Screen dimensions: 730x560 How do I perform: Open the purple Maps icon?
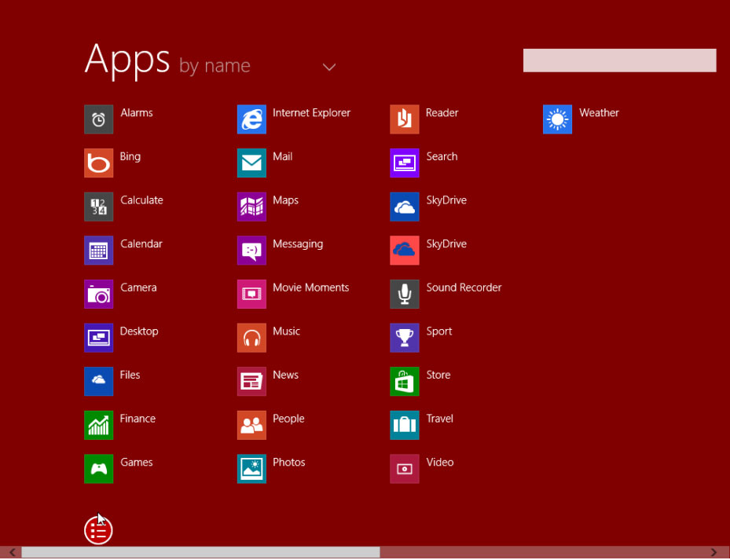[252, 207]
